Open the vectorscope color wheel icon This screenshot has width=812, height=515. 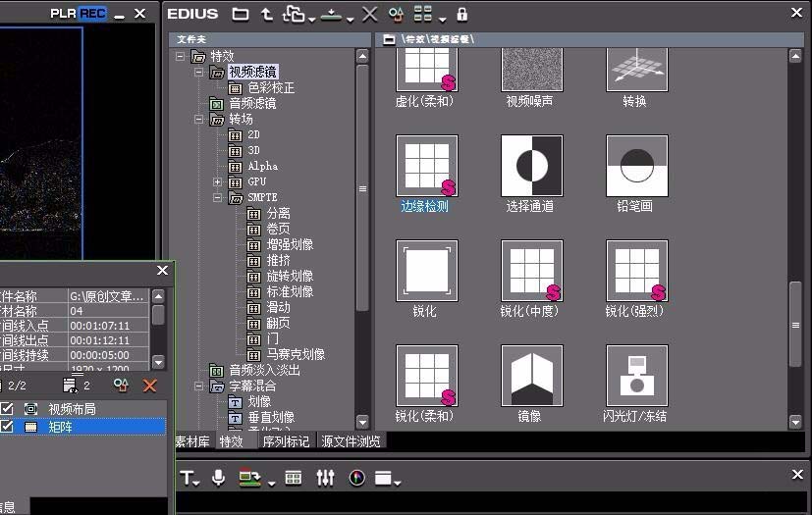tap(356, 478)
